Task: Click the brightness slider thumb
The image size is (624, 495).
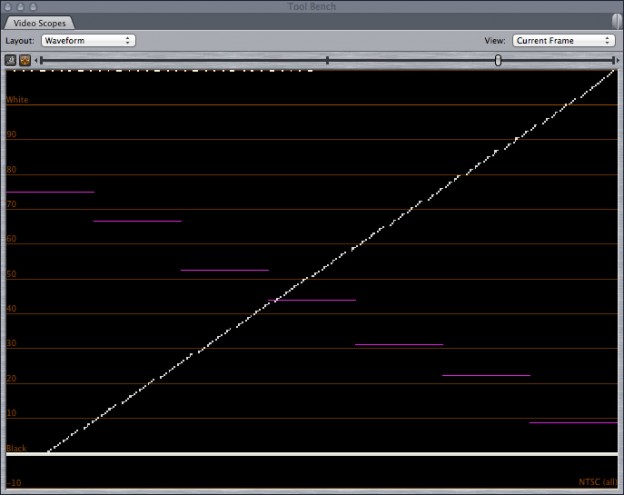Action: tap(498, 60)
